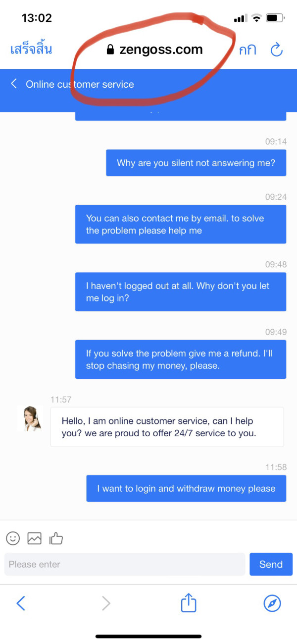The image size is (297, 644).
Task: Tap the browser reload icon
Action: pos(276,50)
